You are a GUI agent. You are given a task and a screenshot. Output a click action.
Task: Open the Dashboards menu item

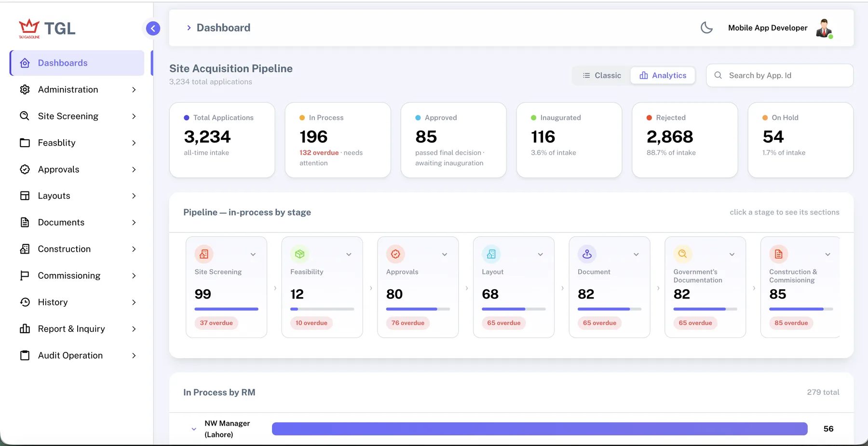pos(77,63)
